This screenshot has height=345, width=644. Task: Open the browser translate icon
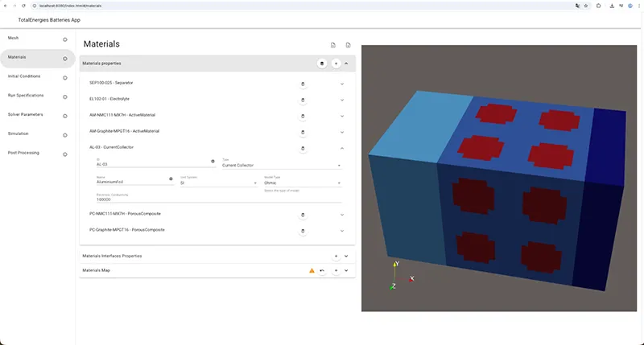point(577,6)
